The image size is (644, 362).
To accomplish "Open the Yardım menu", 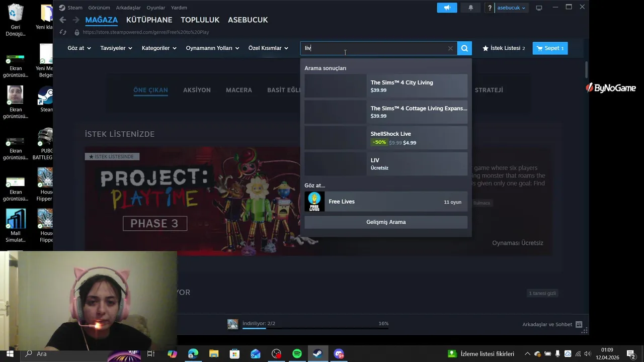I will [x=179, y=8].
